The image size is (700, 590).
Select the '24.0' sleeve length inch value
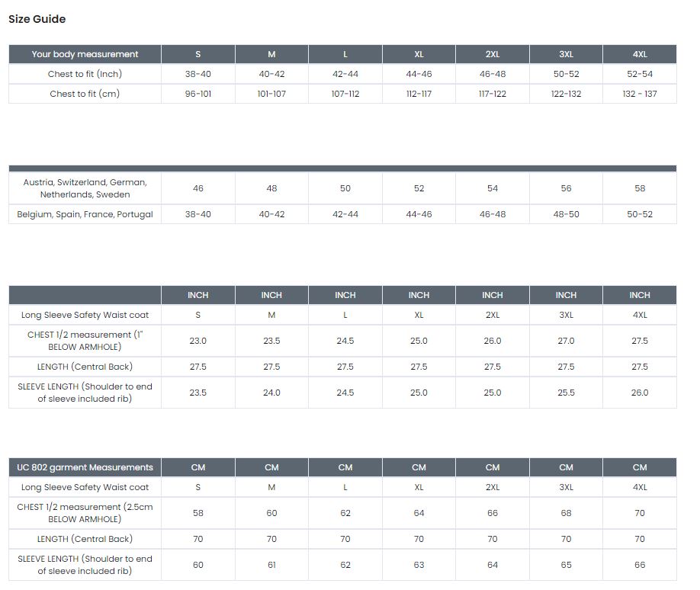pos(271,393)
